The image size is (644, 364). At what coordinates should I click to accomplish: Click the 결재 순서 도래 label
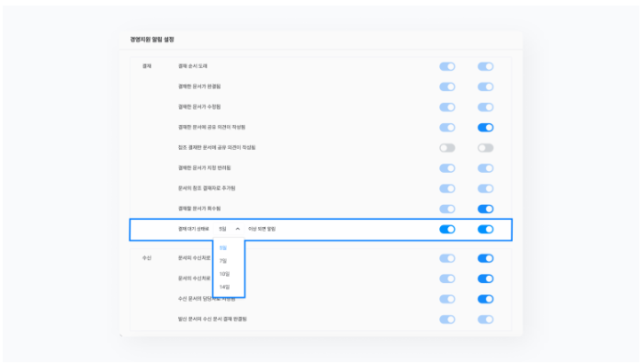pos(193,66)
